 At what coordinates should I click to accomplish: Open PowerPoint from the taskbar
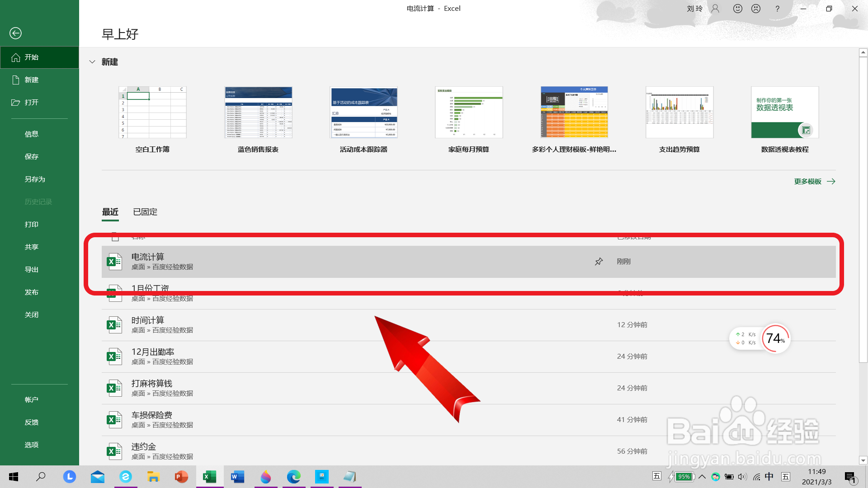coord(181,477)
